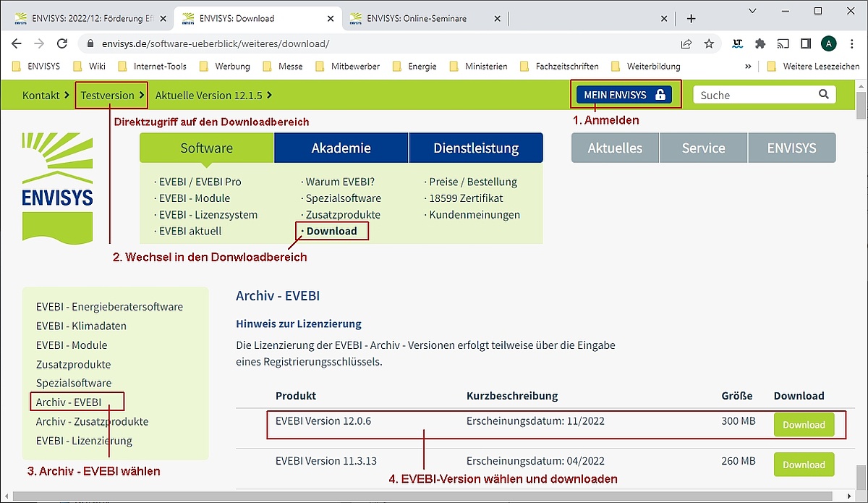Screen dimensions: 868x503
Task: Close the ENVISYS: Download tab
Action: pos(331,18)
